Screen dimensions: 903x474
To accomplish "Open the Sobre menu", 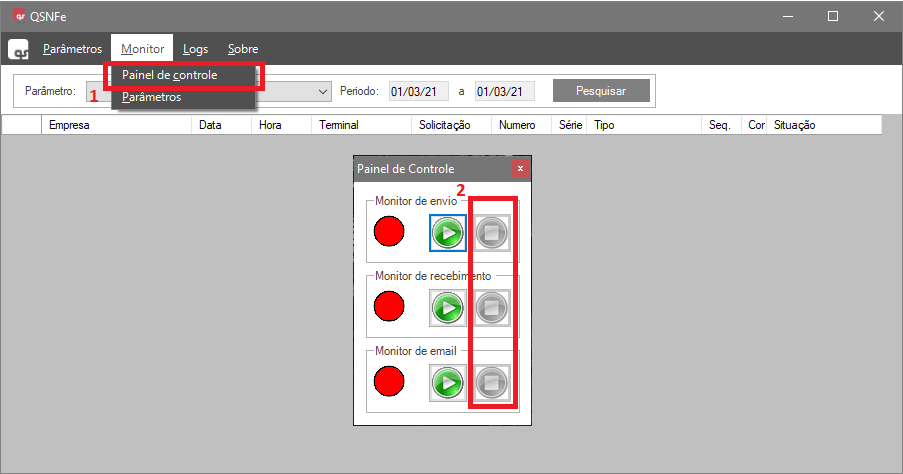I will [242, 49].
